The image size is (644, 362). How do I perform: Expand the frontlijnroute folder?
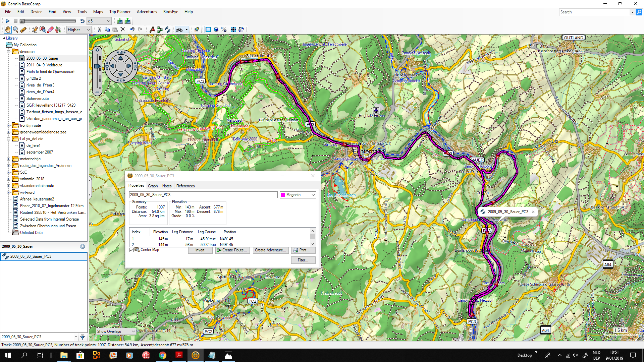9,125
